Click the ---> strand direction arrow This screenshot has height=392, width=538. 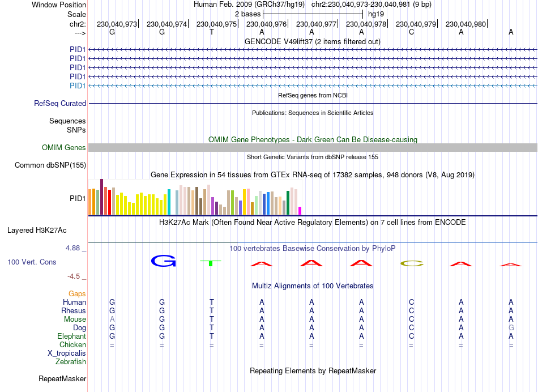tap(80, 33)
